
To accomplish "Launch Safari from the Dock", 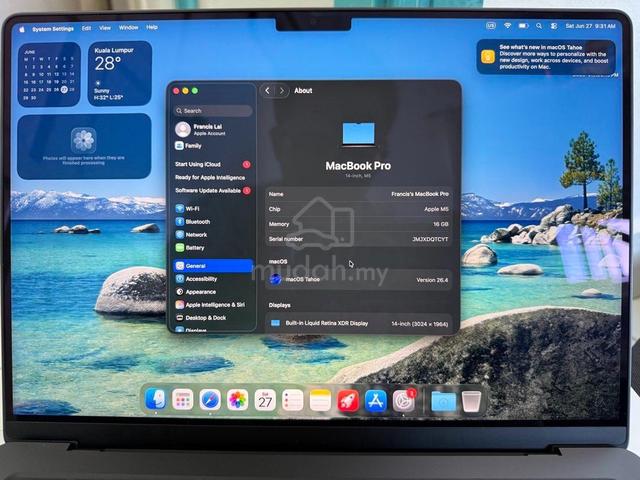I will (x=210, y=400).
